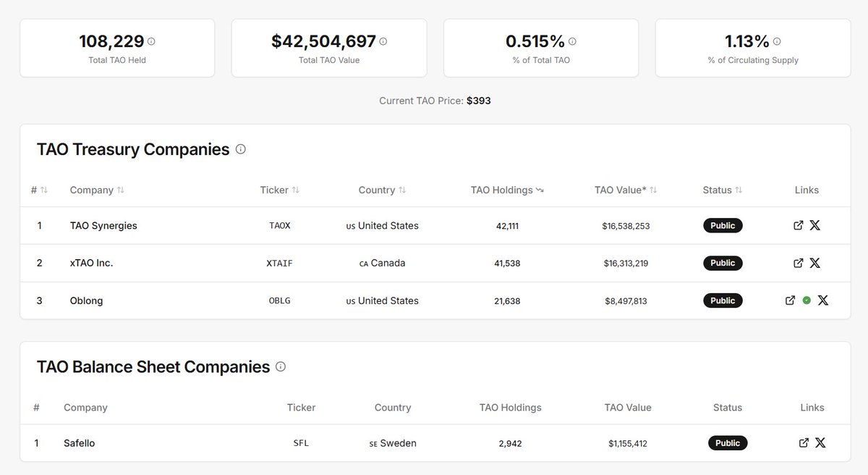This screenshot has width=868, height=475.
Task: Open Oblong's external site link
Action: pos(790,300)
